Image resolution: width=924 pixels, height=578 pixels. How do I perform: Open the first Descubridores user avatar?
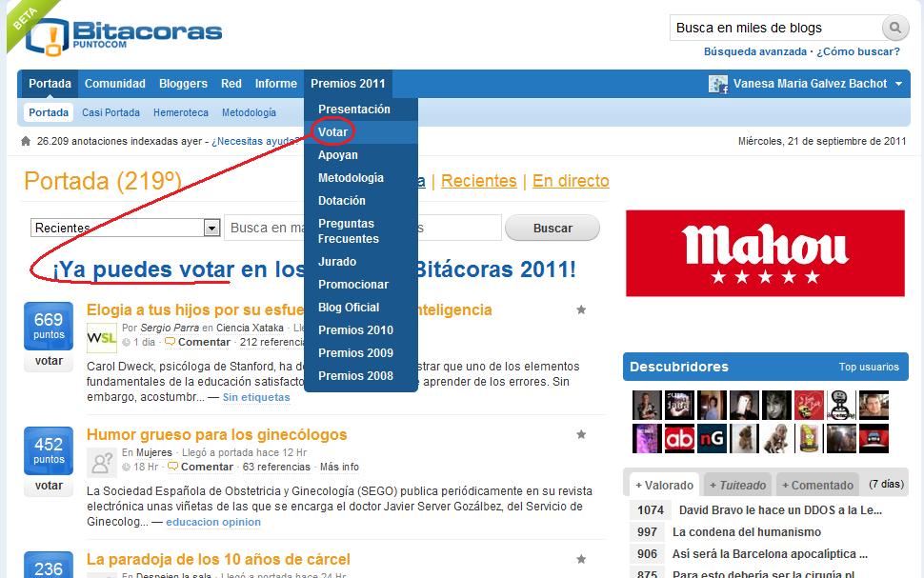(647, 406)
